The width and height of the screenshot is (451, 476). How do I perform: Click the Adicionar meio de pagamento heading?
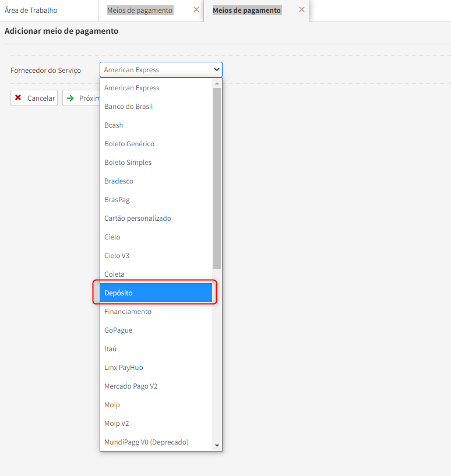(61, 31)
